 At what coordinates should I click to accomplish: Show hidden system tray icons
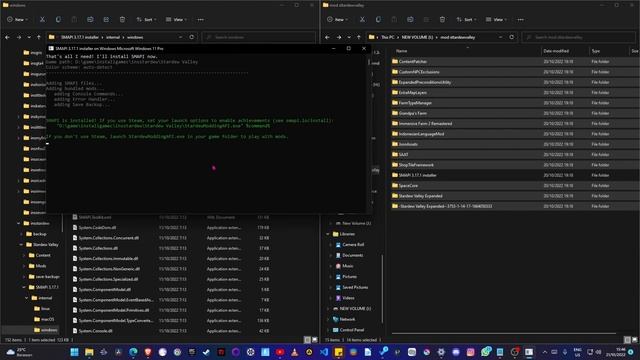coord(544,352)
